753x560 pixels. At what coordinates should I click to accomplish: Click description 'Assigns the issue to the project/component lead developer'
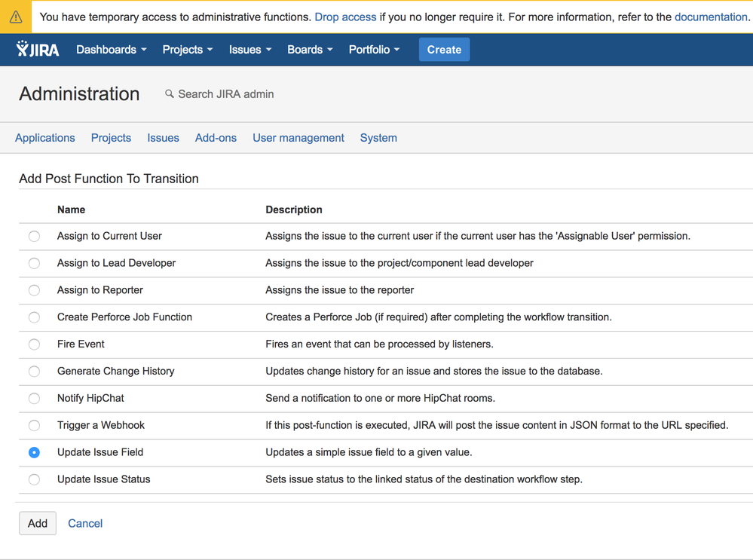tap(399, 263)
